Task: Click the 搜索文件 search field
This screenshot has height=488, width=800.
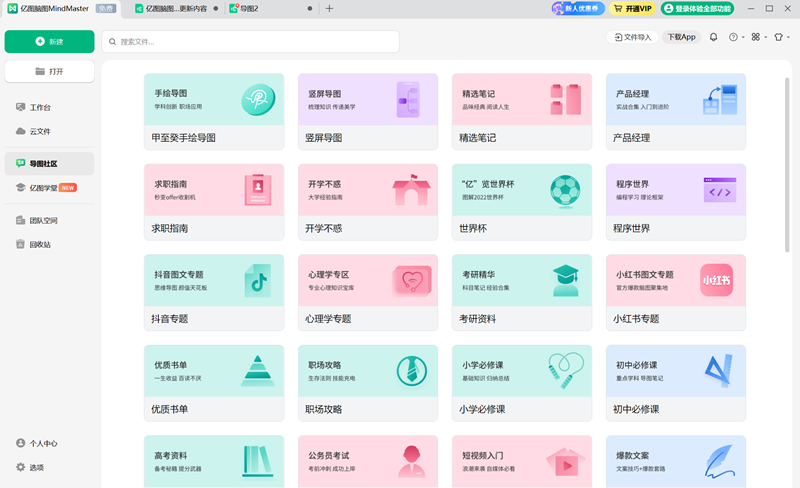Action: click(250, 42)
